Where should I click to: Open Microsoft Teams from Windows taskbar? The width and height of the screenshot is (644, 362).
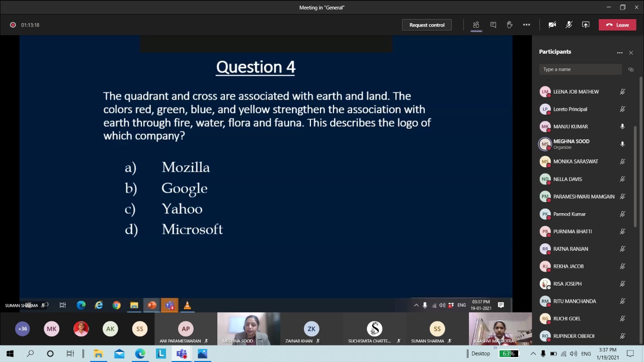tap(182, 353)
